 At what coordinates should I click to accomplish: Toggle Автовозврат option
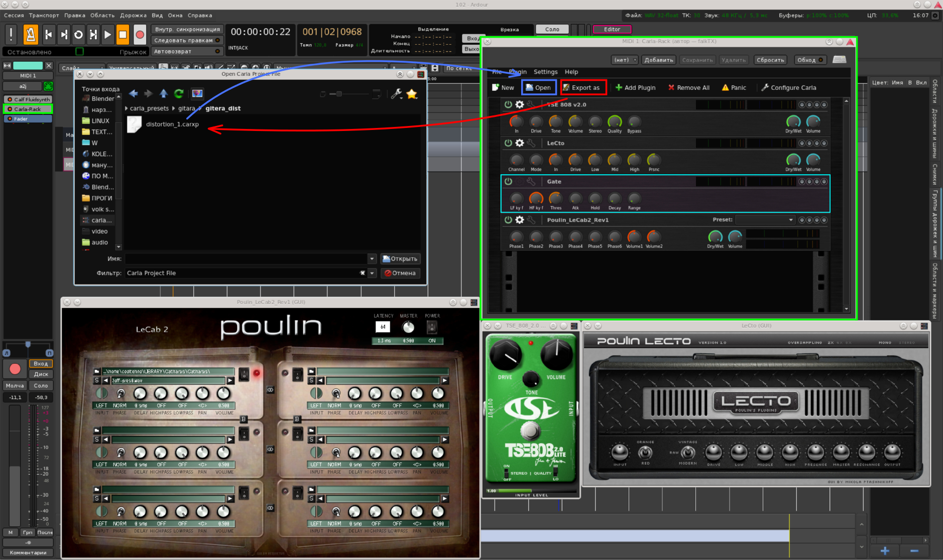point(187,51)
